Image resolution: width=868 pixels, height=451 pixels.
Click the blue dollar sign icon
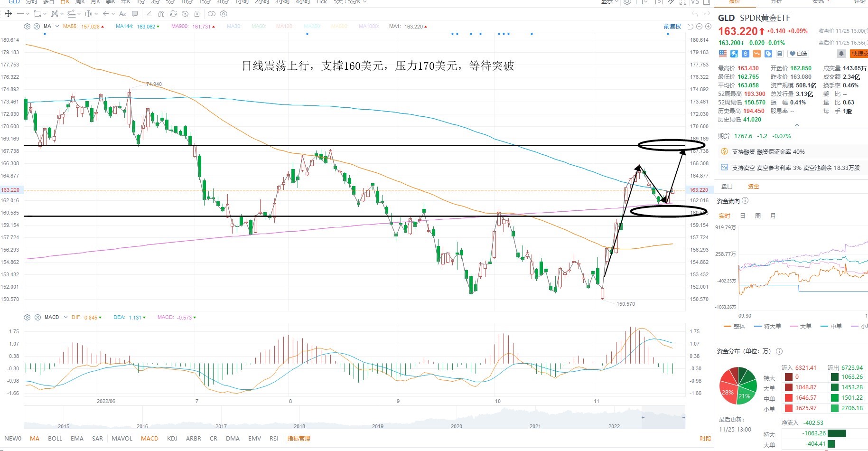[x=746, y=54]
